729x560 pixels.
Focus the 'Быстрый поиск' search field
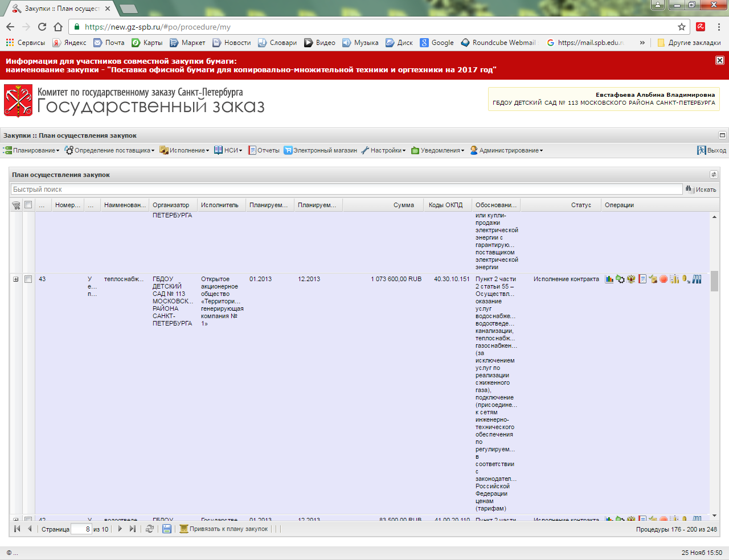[x=346, y=190]
